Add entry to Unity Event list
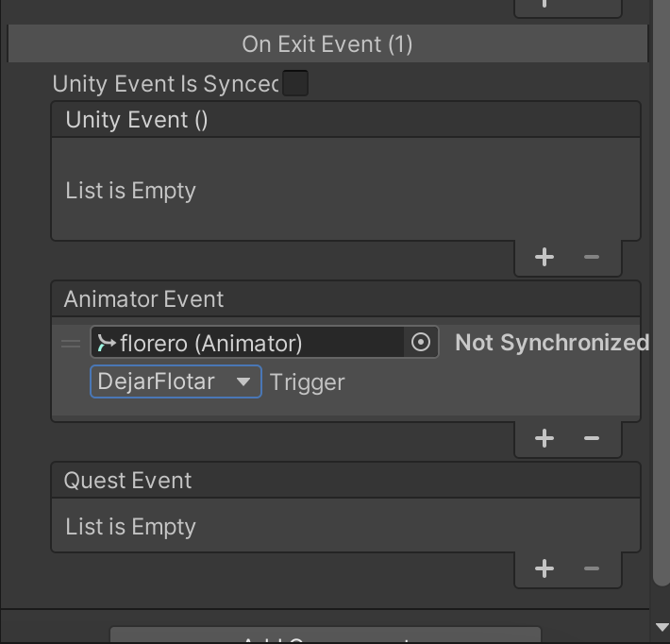 click(x=544, y=257)
